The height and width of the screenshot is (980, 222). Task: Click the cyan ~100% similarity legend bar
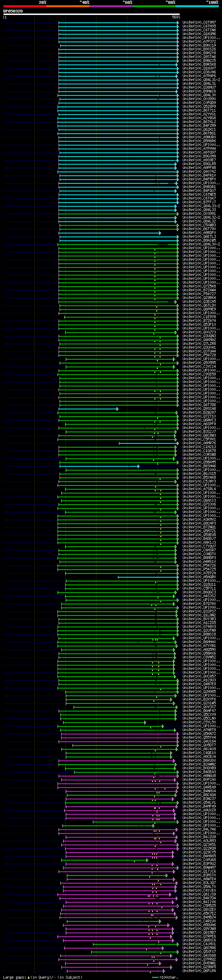pyautogui.click(x=197, y=6)
